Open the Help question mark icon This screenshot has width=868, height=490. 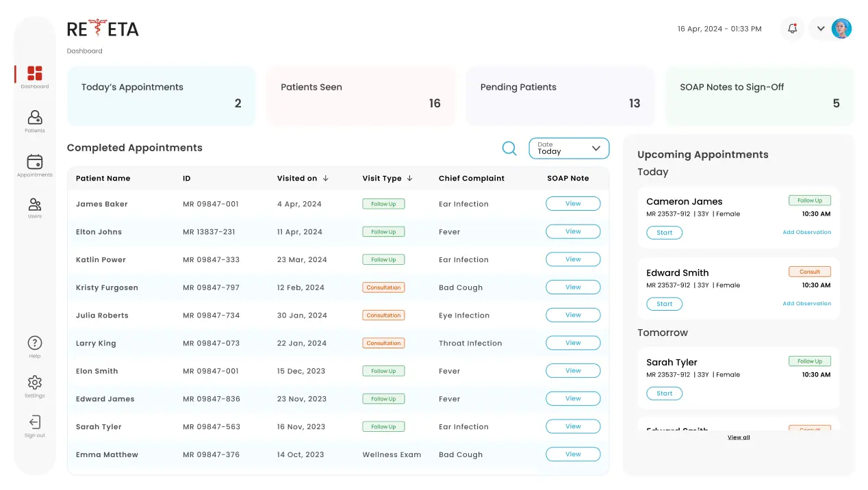[34, 344]
